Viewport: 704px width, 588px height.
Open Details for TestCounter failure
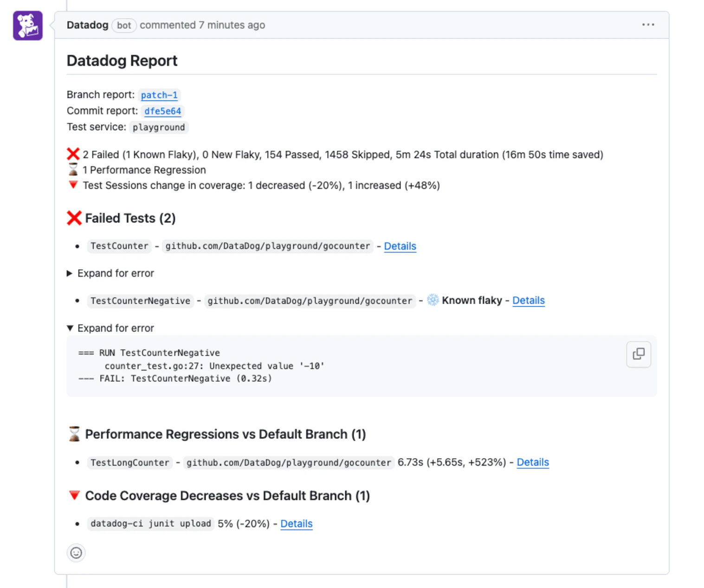point(400,246)
